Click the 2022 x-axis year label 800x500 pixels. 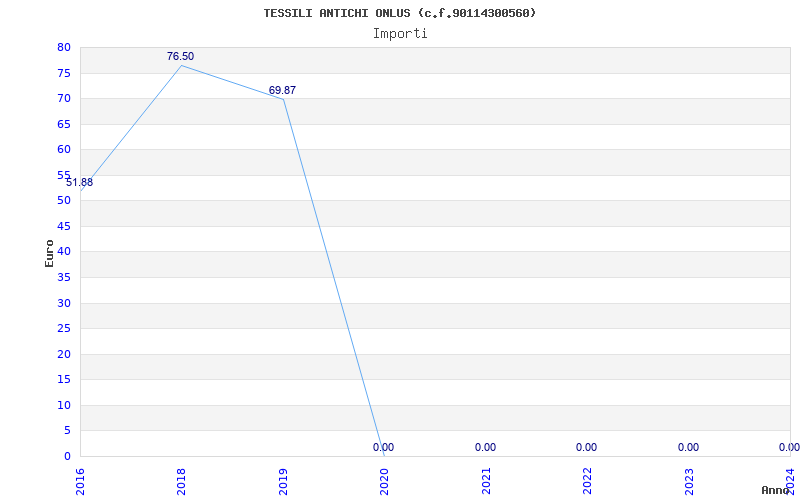(587, 482)
